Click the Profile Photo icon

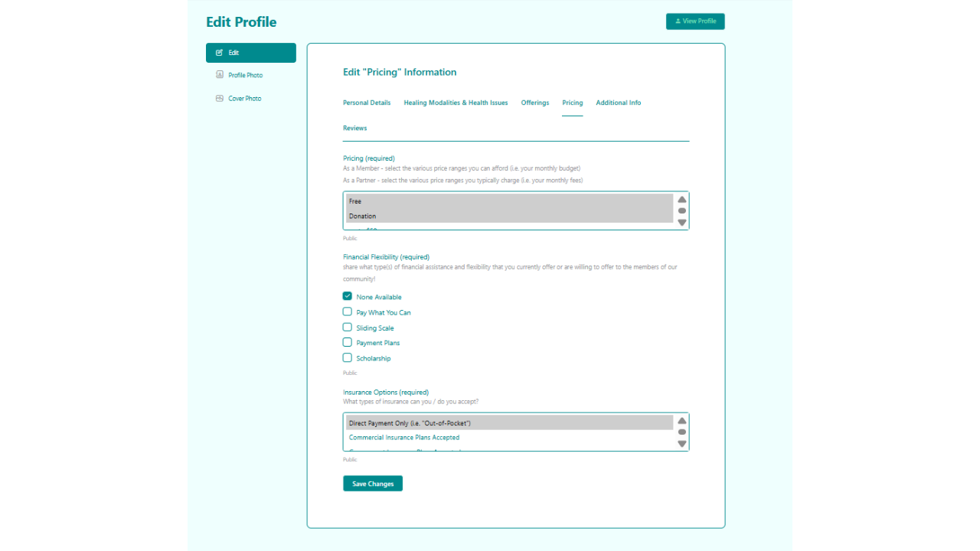coord(220,75)
